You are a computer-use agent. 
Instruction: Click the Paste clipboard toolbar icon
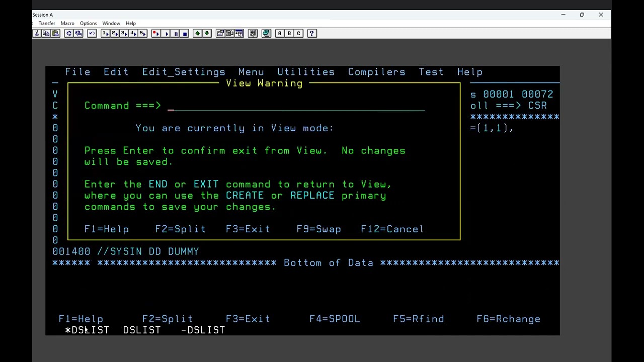pos(55,33)
